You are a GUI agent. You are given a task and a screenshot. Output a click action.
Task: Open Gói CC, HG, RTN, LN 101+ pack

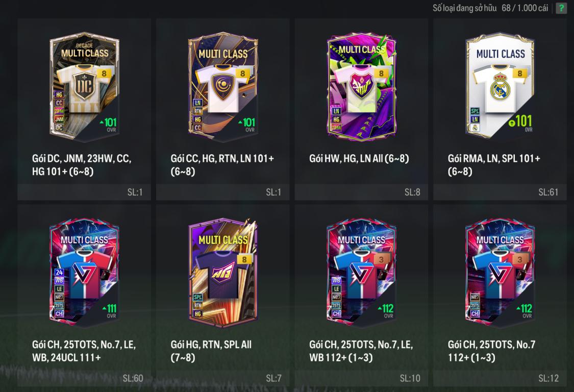click(x=222, y=165)
